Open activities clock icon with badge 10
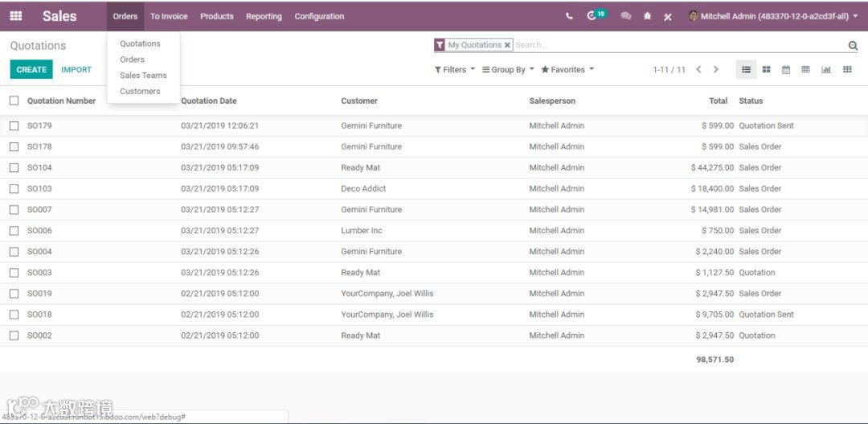The height and width of the screenshot is (424, 868). tap(596, 15)
